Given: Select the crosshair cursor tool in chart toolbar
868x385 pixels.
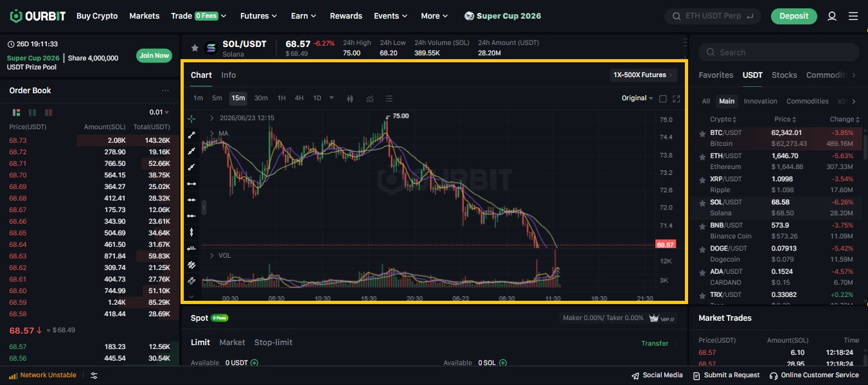Looking at the screenshot, I should pos(191,119).
